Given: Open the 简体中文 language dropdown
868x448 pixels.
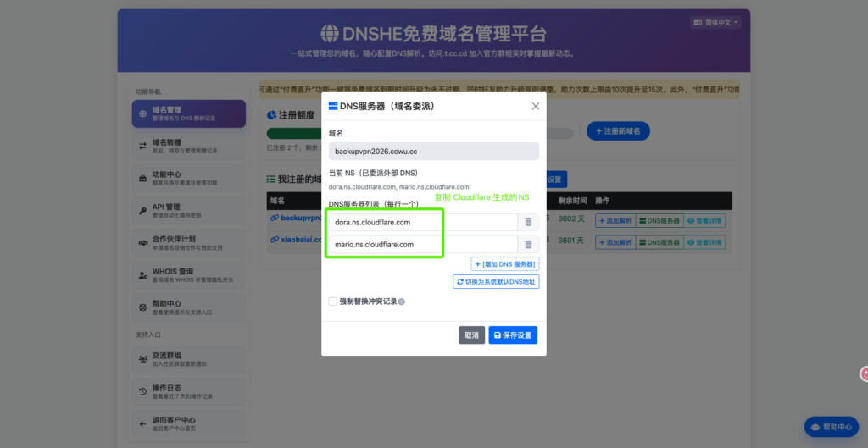Looking at the screenshot, I should (715, 23).
